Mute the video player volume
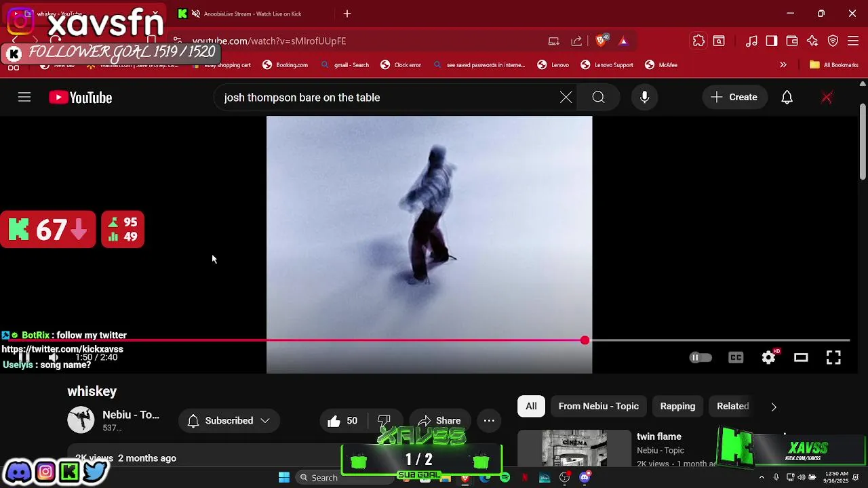 (54, 357)
